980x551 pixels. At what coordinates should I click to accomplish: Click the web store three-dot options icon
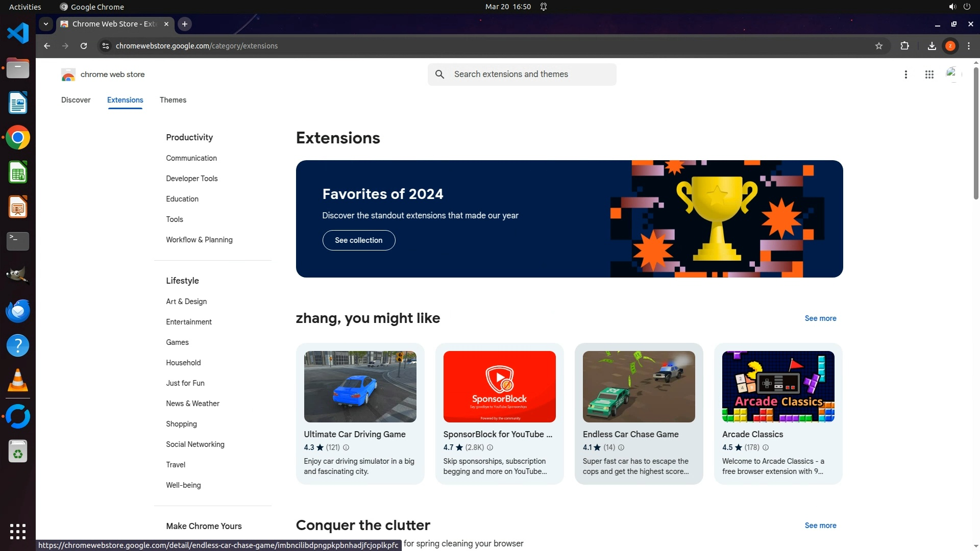click(x=905, y=74)
